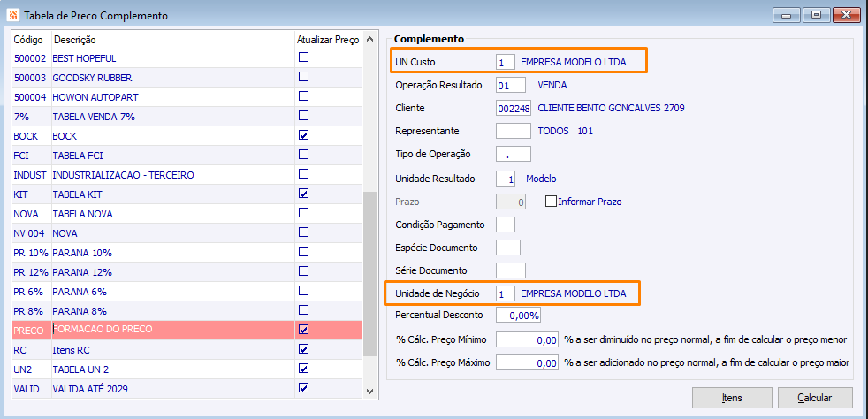The height and width of the screenshot is (419, 868).
Task: Select the HOWON AUTOPART description cell
Action: tap(173, 97)
